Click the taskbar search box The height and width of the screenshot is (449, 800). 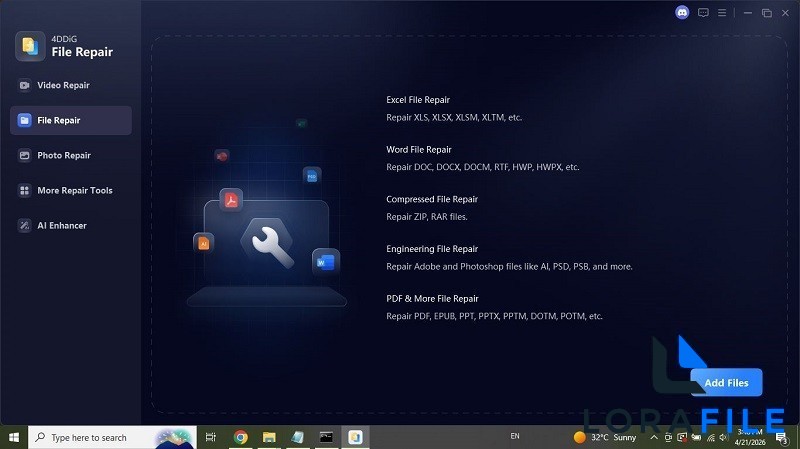pos(112,437)
